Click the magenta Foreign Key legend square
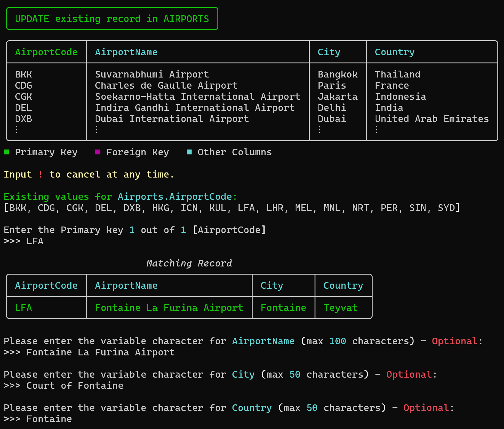504x429 pixels. (x=98, y=152)
